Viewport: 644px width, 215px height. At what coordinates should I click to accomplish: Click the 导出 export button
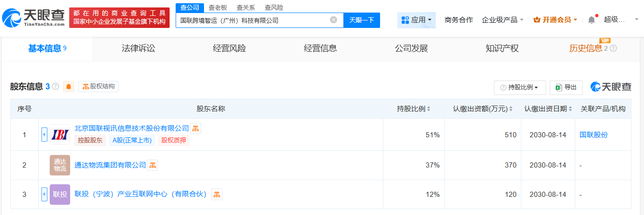click(566, 87)
